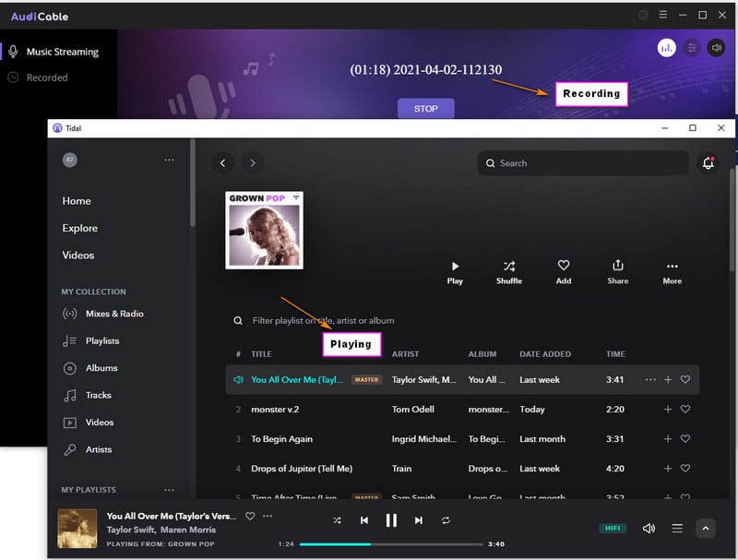The image size is (738, 560).
Task: Favorite To Begin Again with heart
Action: click(x=685, y=438)
